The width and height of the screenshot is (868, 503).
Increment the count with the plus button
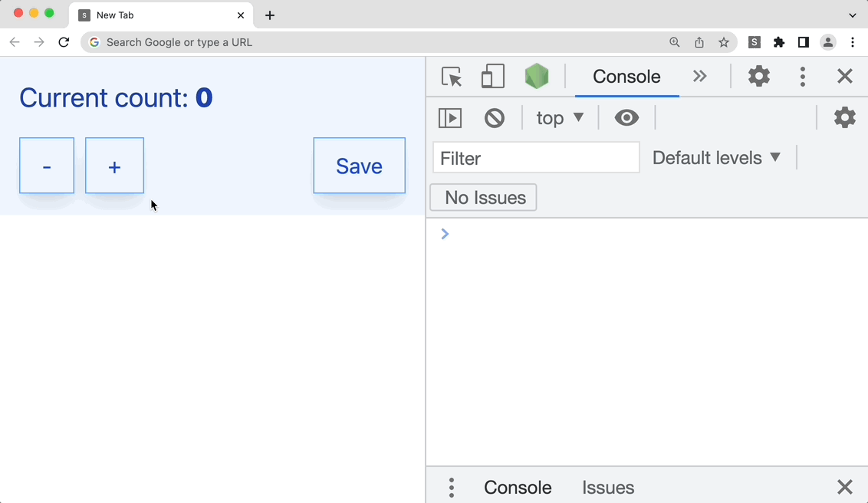114,165
